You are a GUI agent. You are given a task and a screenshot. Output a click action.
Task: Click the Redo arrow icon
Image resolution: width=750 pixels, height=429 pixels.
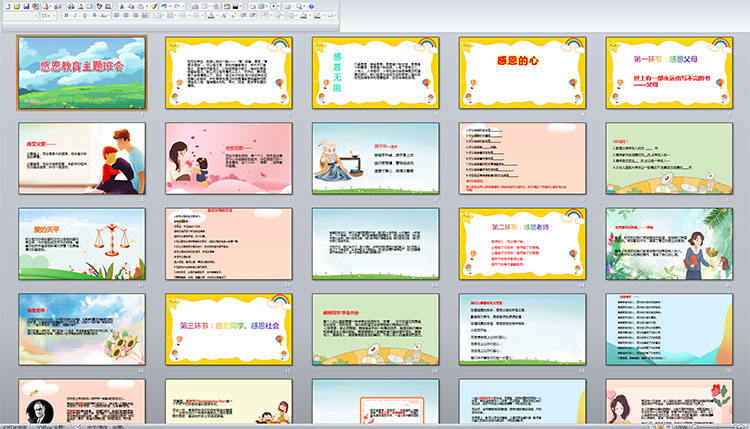[x=176, y=7]
